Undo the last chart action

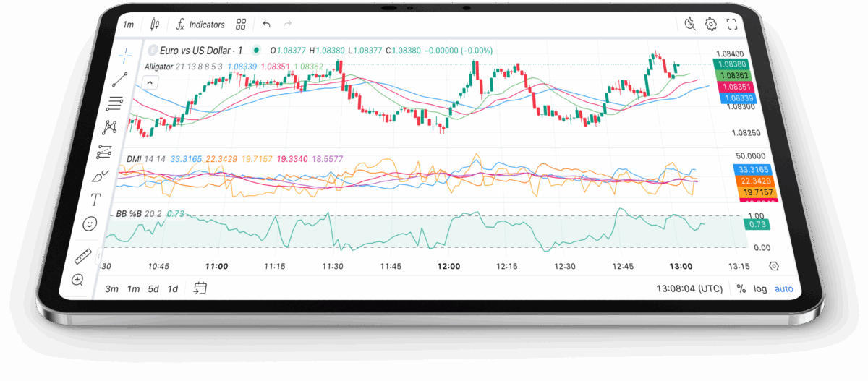(266, 25)
